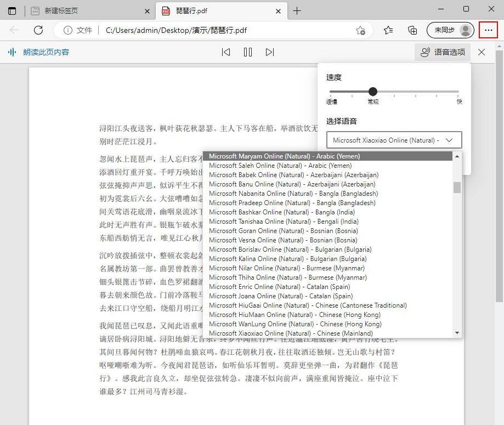Select Microsoft HiuMaan Chinese (Hong Kong) voice
The width and height of the screenshot is (504, 425).
coord(328,315)
